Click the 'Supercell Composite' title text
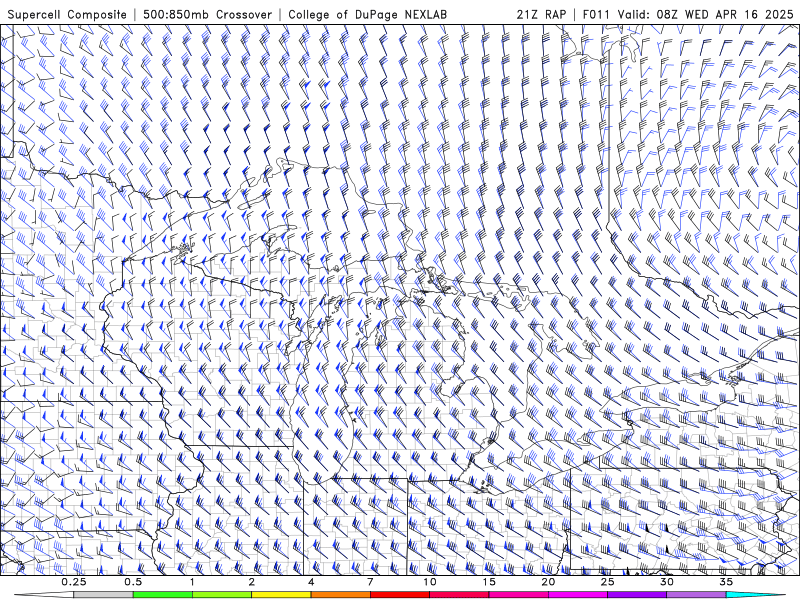Image resolution: width=800 pixels, height=600 pixels. coord(67,15)
